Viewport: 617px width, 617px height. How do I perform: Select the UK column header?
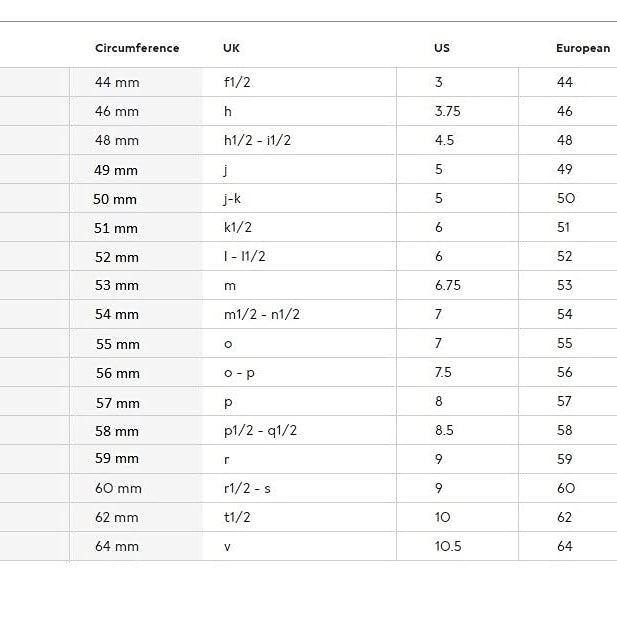click(231, 48)
